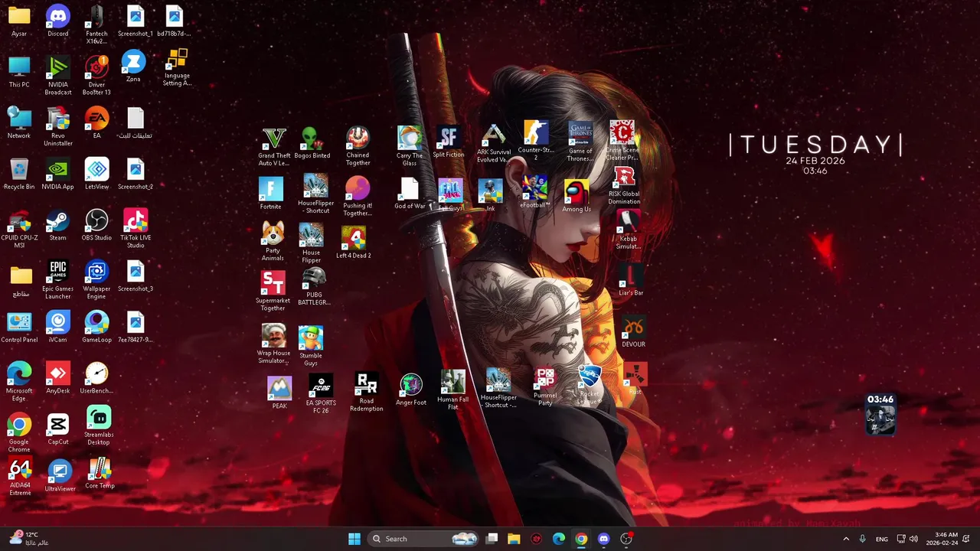Open File Explorer from the taskbar
980x551 pixels.
pyautogui.click(x=514, y=539)
